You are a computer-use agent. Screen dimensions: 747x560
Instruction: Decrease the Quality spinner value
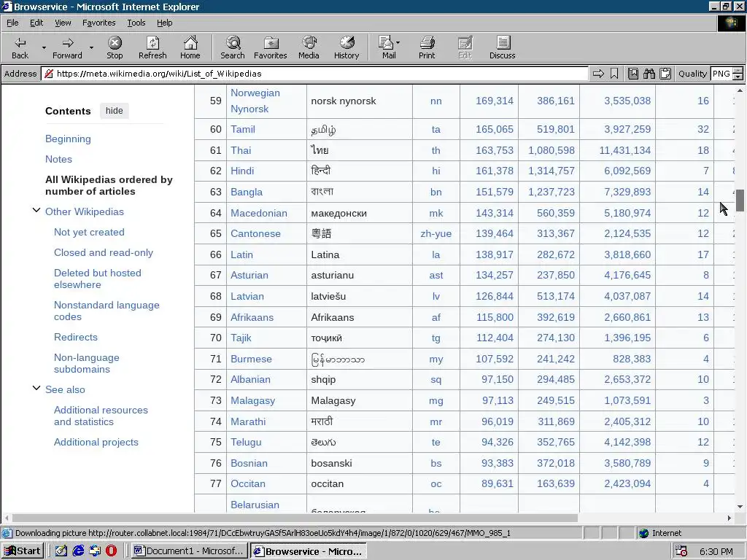[738, 77]
